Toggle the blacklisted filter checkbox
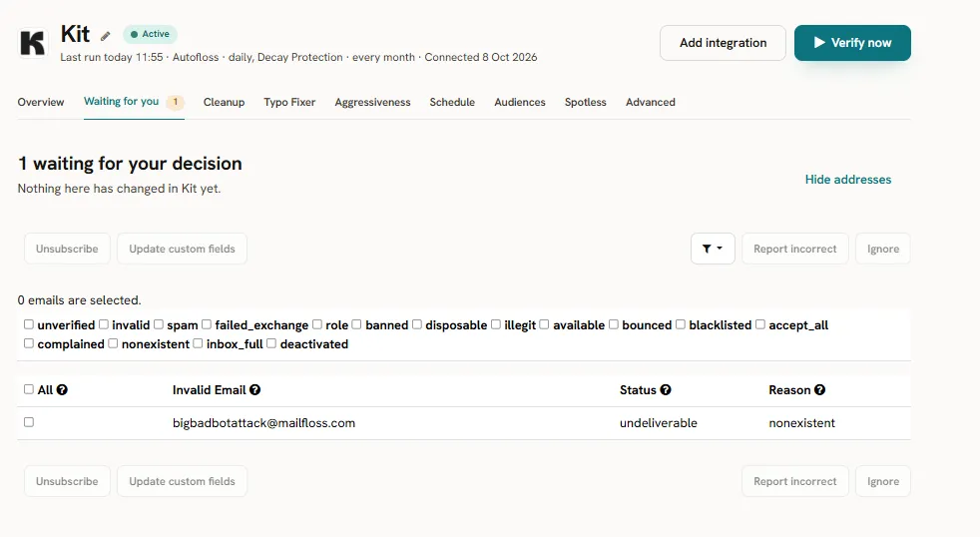The image size is (980, 537). click(x=681, y=323)
